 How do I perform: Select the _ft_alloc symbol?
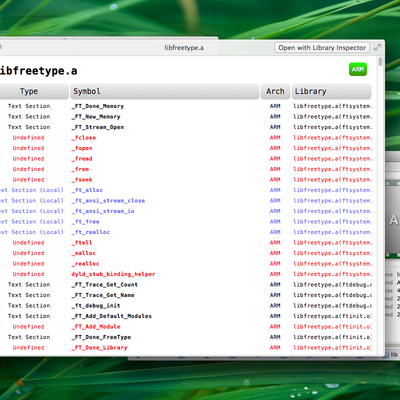pyautogui.click(x=87, y=190)
